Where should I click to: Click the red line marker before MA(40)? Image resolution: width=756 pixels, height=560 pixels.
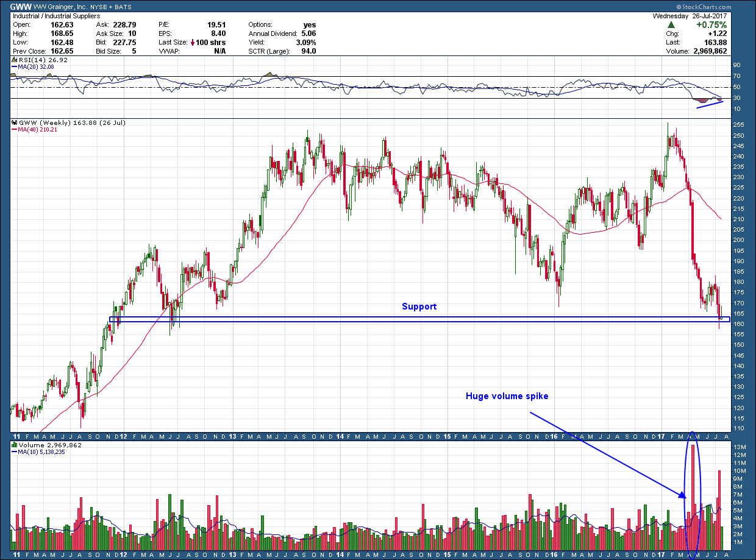(x=15, y=129)
